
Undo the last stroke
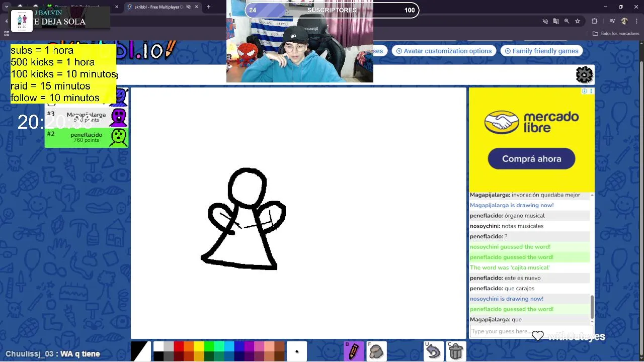tap(433, 351)
